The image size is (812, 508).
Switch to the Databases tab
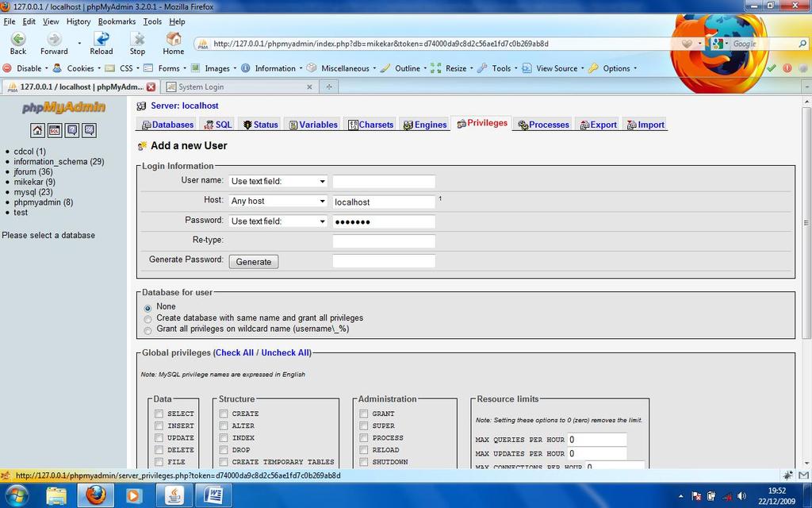168,125
